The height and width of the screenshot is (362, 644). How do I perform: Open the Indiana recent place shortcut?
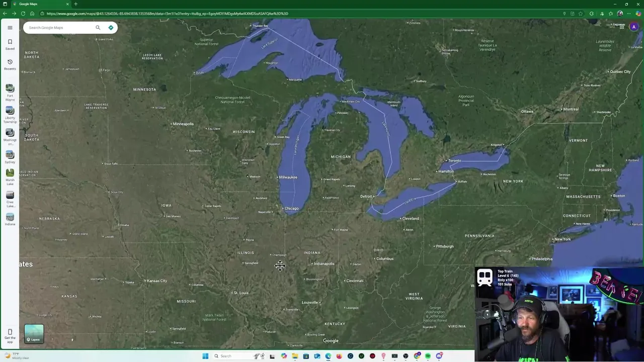click(x=10, y=219)
